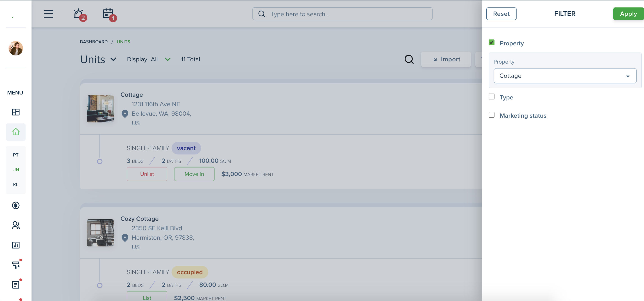This screenshot has height=301, width=644.
Task: Enable the Marketing status filter checkbox
Action: 492,115
